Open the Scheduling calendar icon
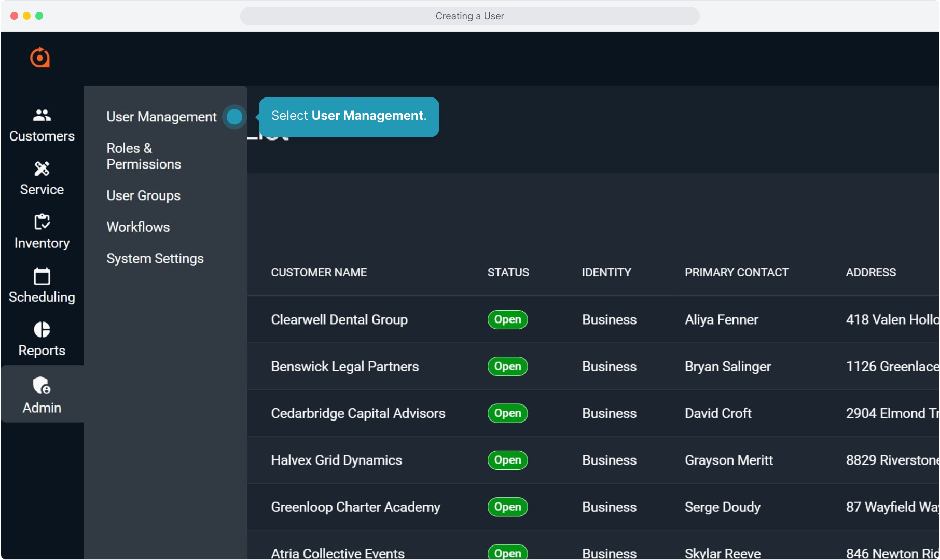The width and height of the screenshot is (940, 560). [x=42, y=276]
